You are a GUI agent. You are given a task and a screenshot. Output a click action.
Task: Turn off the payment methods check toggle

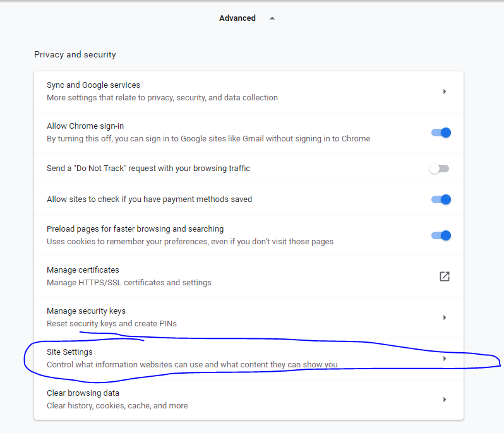tap(441, 199)
